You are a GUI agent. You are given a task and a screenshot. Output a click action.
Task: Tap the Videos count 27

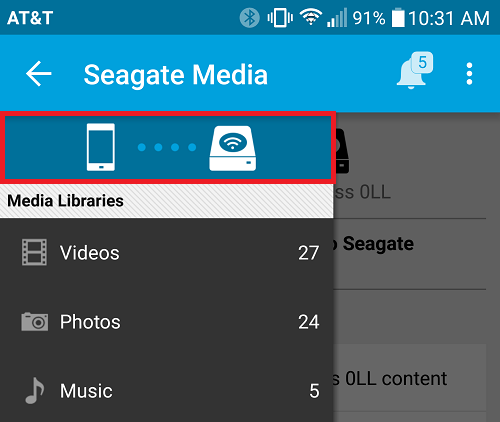pos(309,253)
